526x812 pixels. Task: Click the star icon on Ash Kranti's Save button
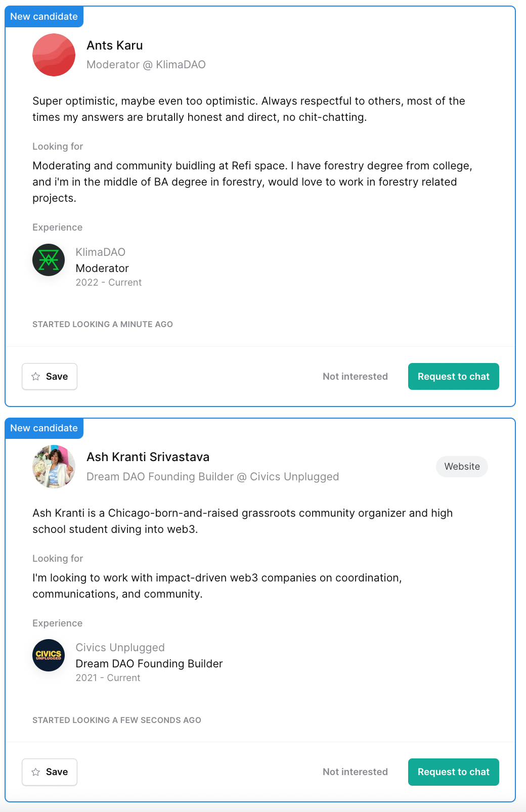click(35, 772)
